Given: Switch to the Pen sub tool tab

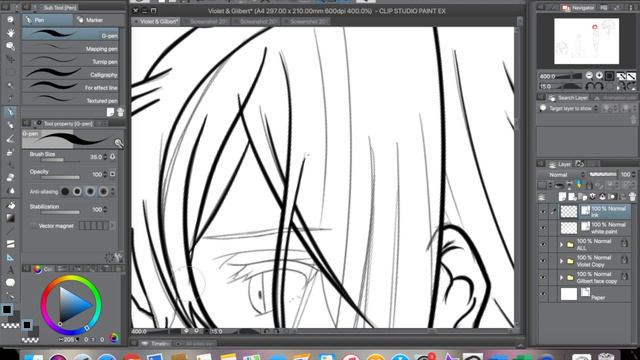Looking at the screenshot, I should pyautogui.click(x=47, y=20).
